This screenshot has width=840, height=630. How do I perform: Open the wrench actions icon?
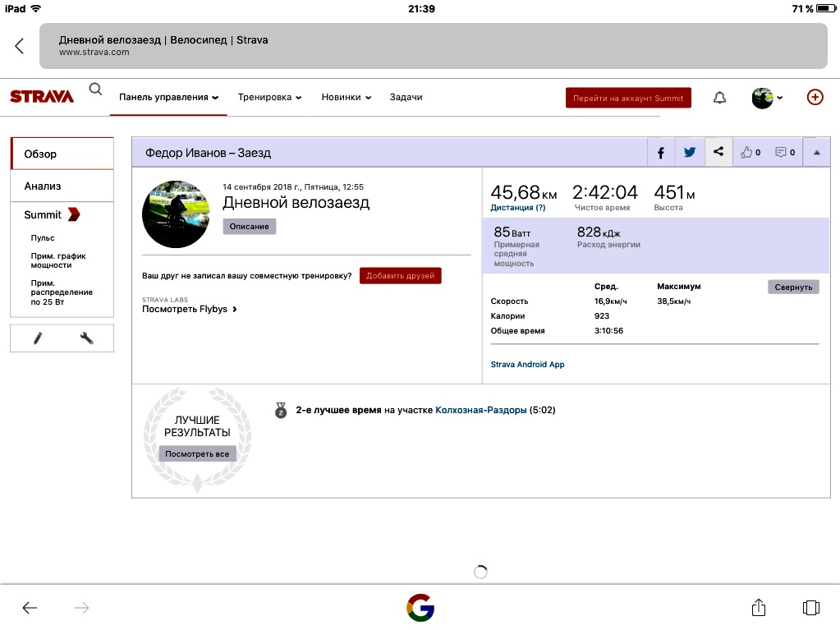coord(86,338)
